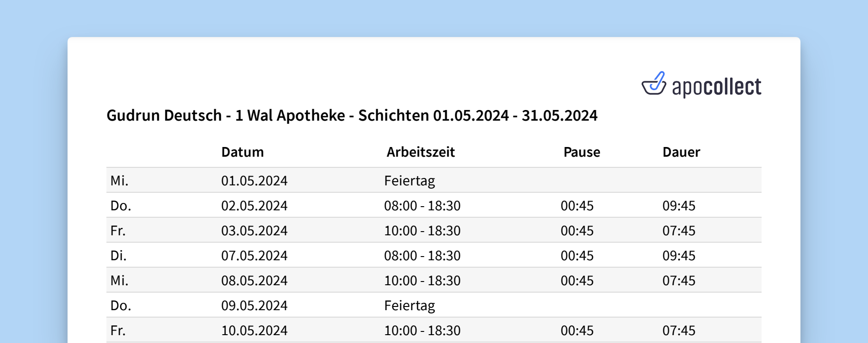Screen dimensions: 868x343
Task: Select the Gudrun Deutsch schedule title
Action: pyautogui.click(x=352, y=116)
